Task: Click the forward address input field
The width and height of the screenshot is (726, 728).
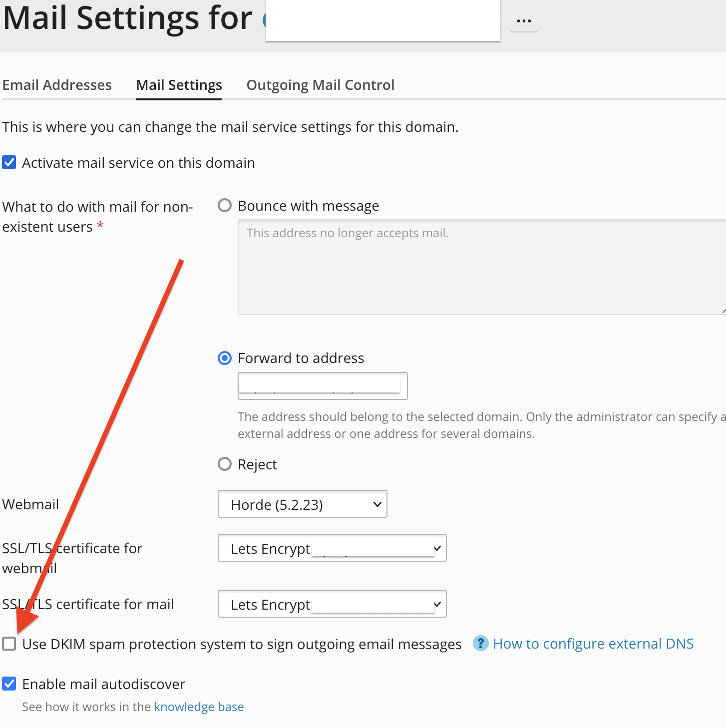Action: 323,386
